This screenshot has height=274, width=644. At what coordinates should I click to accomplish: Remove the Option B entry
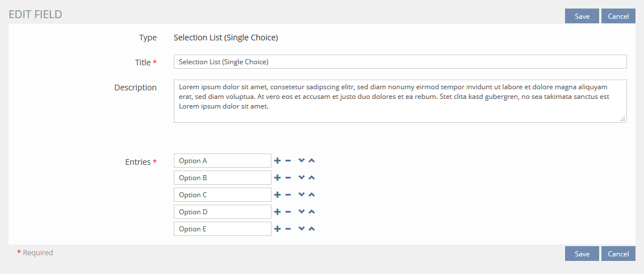click(288, 178)
